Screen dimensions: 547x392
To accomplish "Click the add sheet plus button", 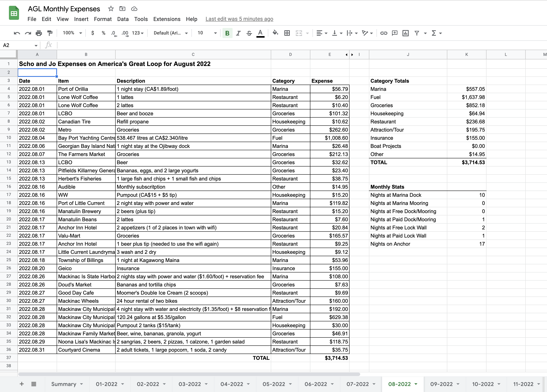I will click(x=22, y=384).
